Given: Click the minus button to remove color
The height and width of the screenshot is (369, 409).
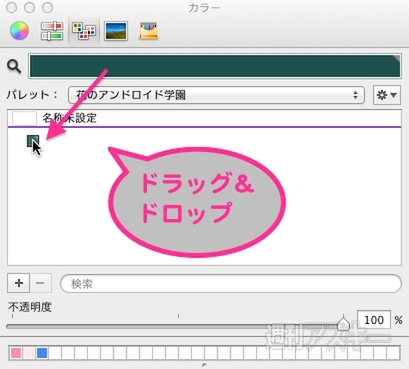Looking at the screenshot, I should point(41,283).
